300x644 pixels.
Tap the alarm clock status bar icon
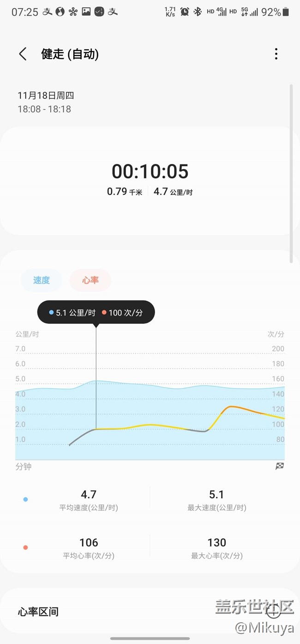click(x=185, y=12)
